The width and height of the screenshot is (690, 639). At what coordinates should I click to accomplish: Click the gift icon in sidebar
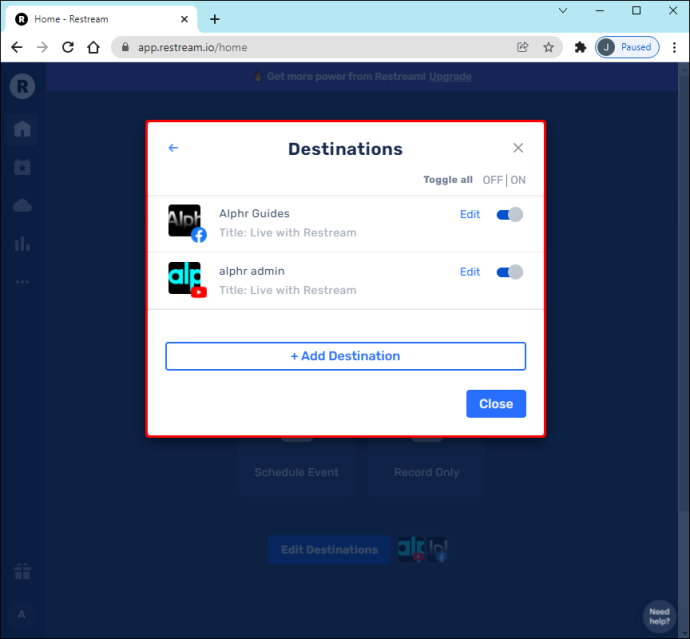22,571
